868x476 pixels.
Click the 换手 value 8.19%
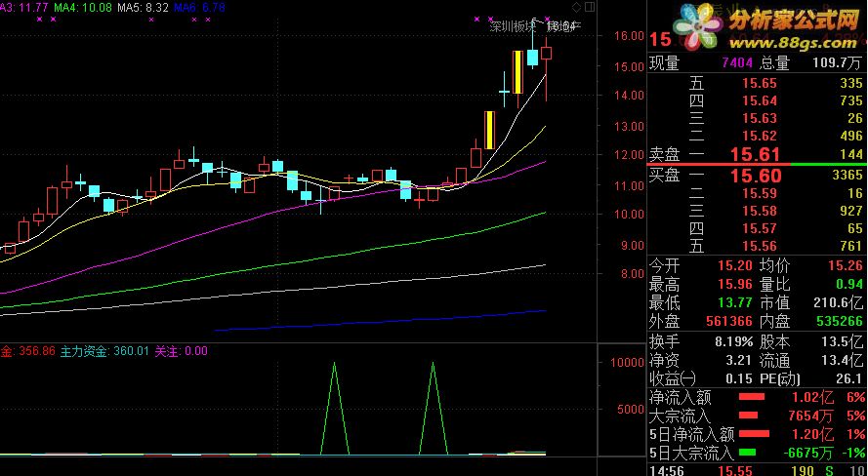[733, 342]
